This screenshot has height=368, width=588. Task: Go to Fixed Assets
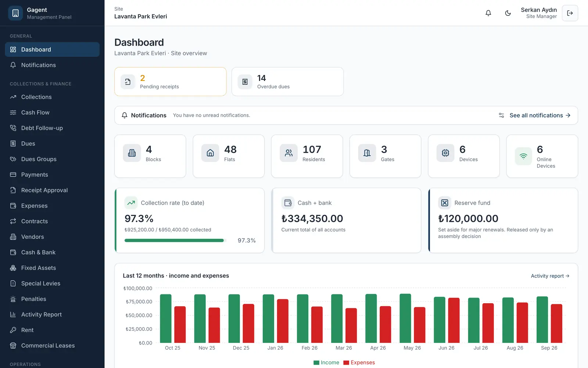tap(52, 268)
